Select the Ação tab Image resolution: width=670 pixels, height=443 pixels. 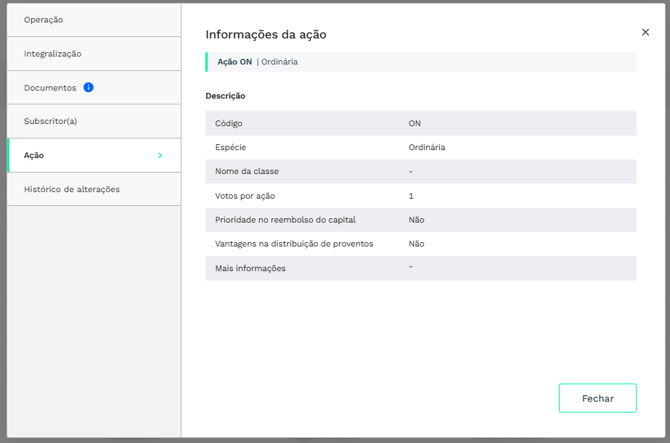click(34, 156)
